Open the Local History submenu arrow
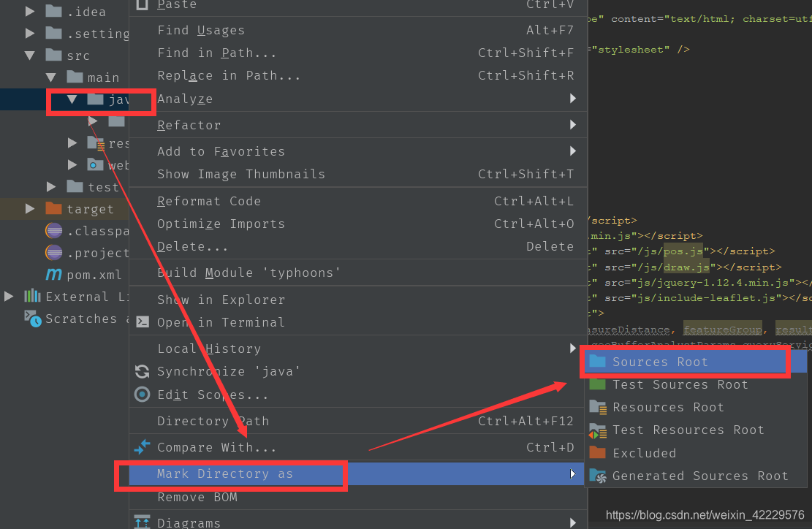The width and height of the screenshot is (812, 529). [x=574, y=349]
